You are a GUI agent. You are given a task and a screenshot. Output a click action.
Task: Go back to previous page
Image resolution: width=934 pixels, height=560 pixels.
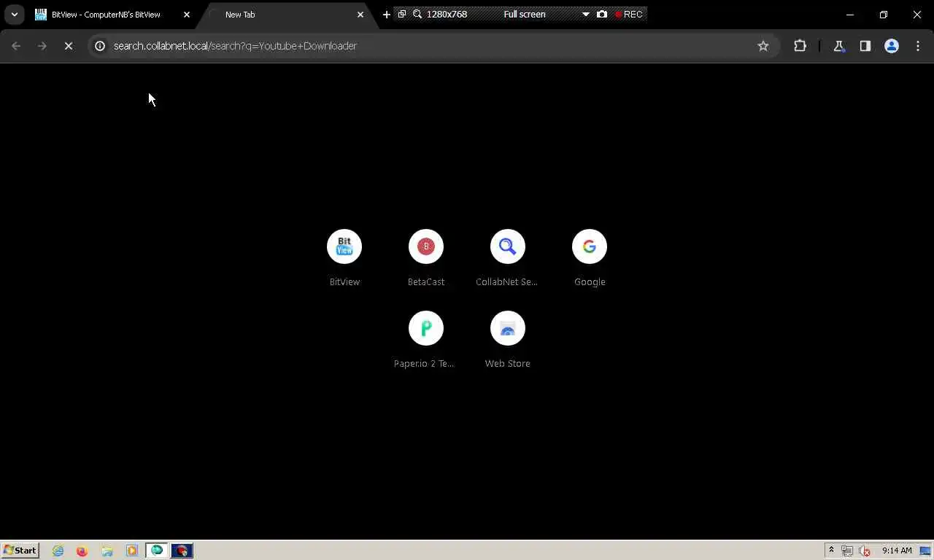pyautogui.click(x=16, y=46)
